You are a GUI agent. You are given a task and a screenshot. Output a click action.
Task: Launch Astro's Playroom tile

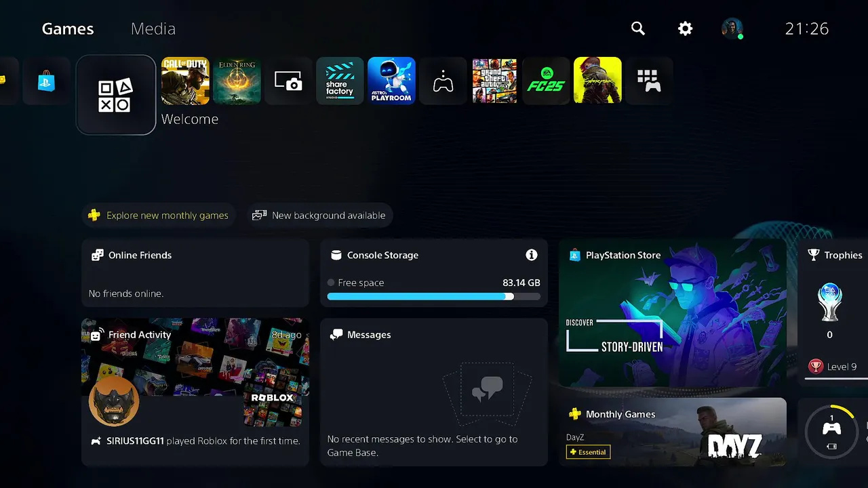pyautogui.click(x=391, y=81)
